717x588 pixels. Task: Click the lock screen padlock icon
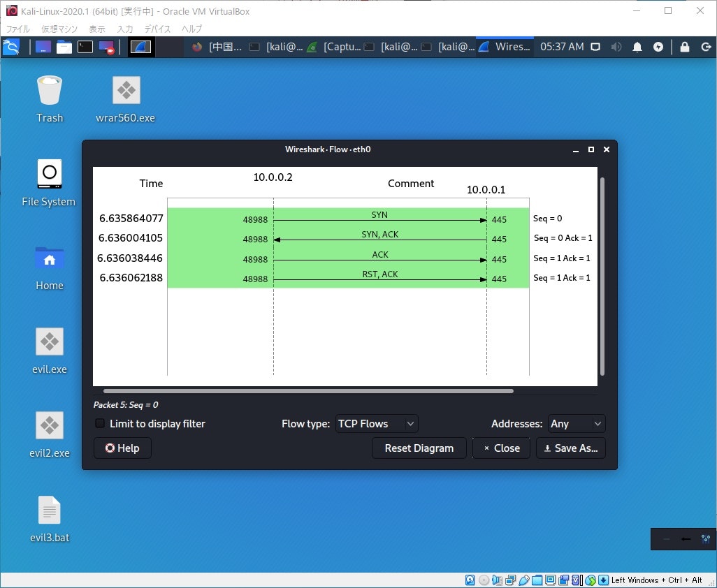[x=685, y=47]
